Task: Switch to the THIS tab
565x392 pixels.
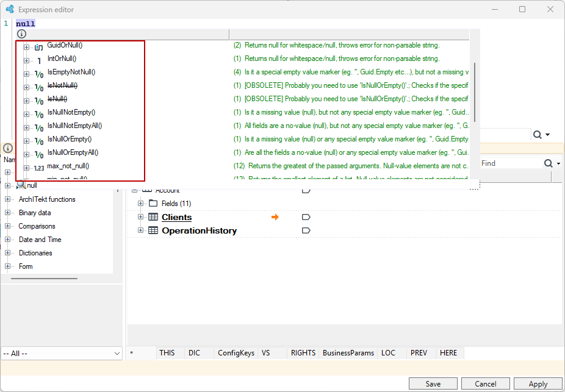Action: [x=167, y=353]
